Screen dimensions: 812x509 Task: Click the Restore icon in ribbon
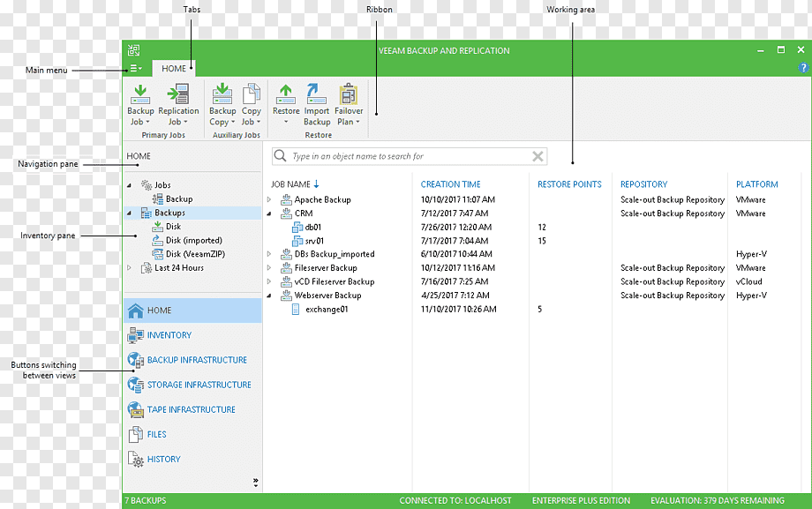click(x=286, y=105)
